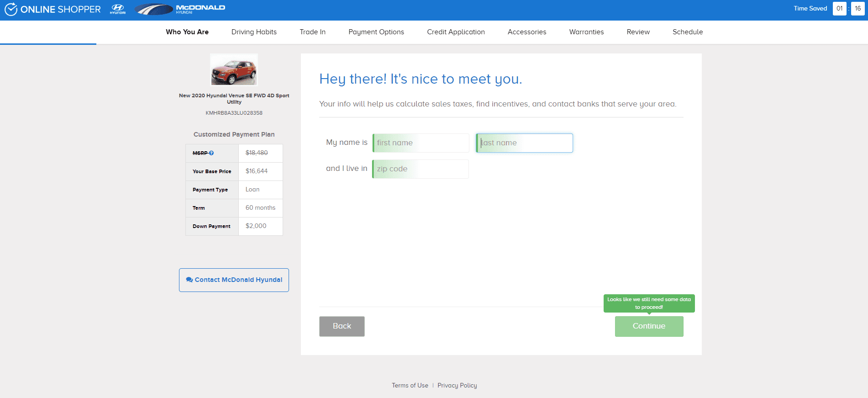Open the Driving Habits tab

(x=254, y=32)
